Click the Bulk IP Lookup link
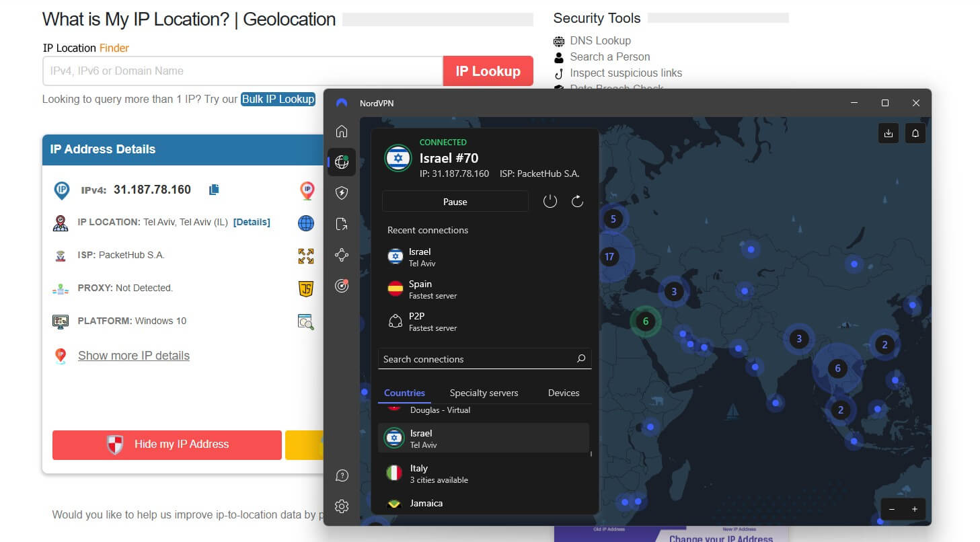 click(278, 99)
